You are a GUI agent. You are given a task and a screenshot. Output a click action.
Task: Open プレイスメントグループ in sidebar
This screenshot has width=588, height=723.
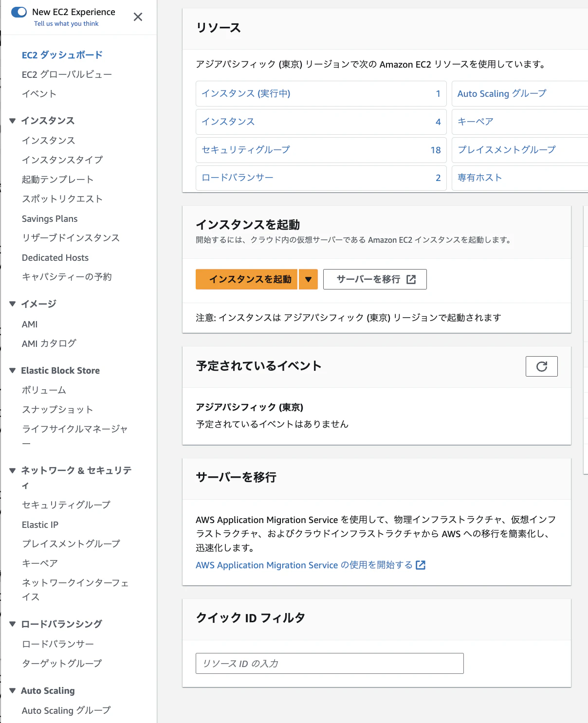(x=71, y=544)
